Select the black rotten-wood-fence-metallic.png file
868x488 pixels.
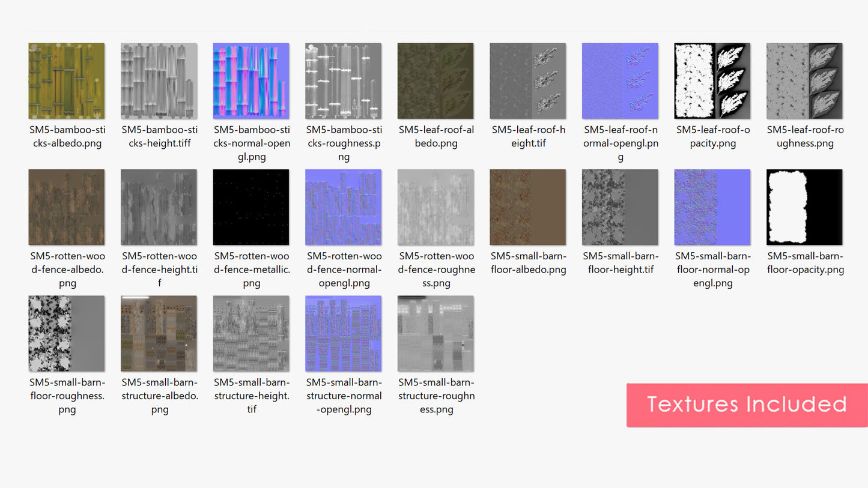[x=251, y=207]
